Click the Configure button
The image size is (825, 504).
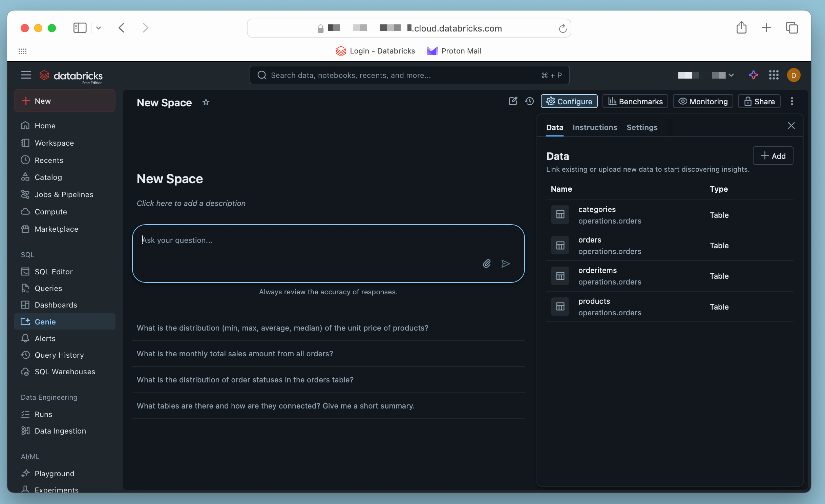point(569,101)
